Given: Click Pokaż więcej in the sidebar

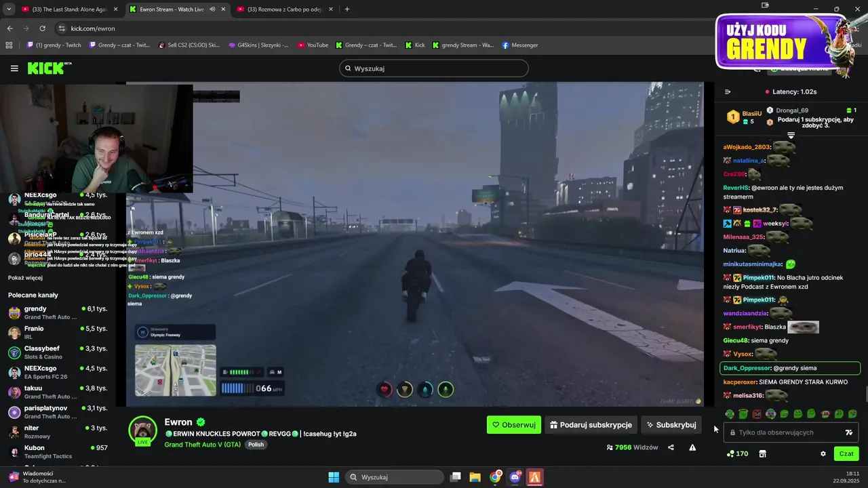Looking at the screenshot, I should (25, 278).
